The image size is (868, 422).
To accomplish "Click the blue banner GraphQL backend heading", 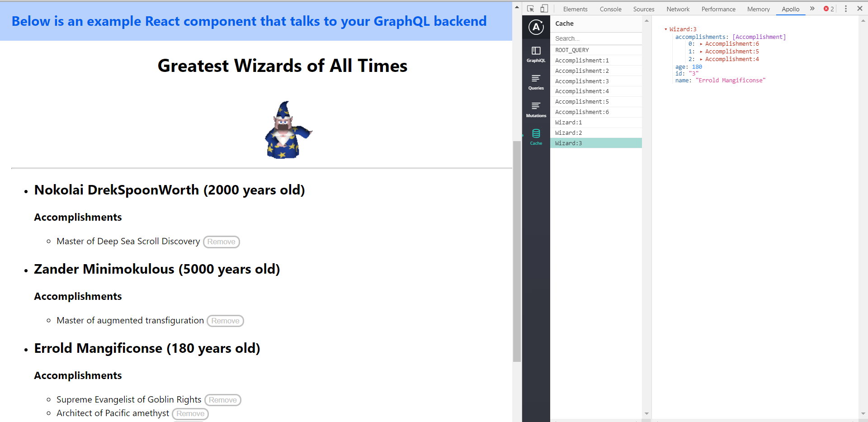I will 249,21.
